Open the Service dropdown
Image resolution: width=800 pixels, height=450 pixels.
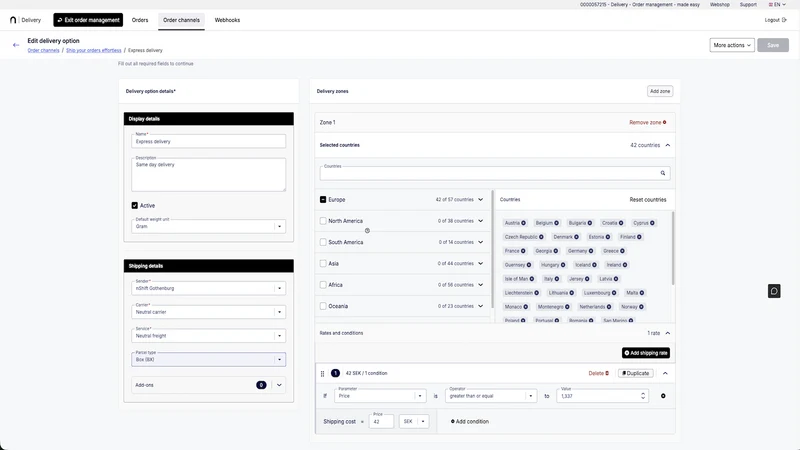tap(209, 336)
